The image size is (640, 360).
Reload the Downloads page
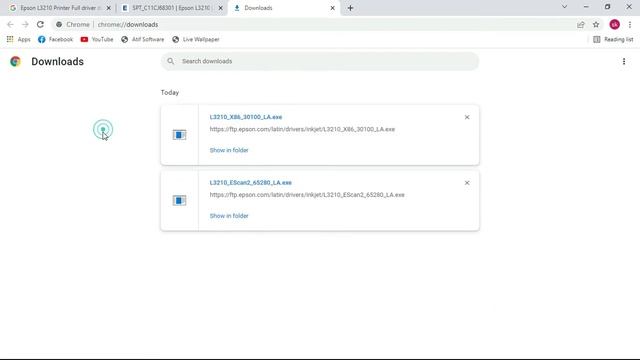[40, 24]
